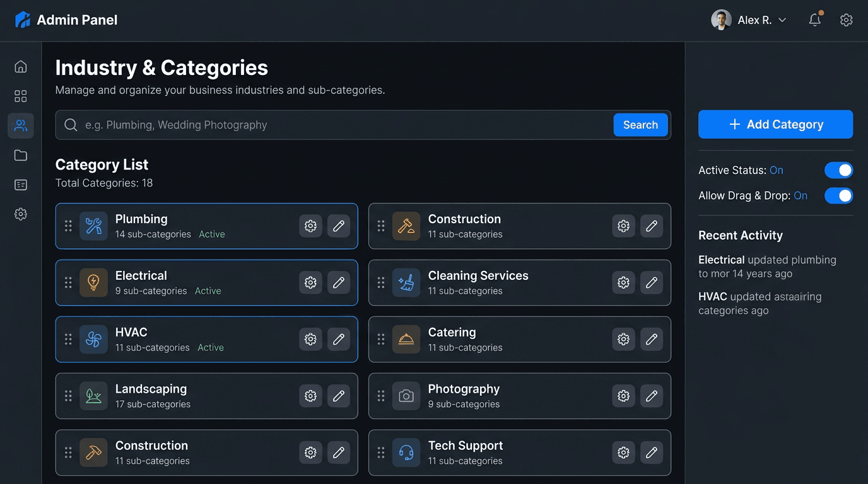Turn off the Active Status toggle
Screen dimensions: 868x484
838,170
